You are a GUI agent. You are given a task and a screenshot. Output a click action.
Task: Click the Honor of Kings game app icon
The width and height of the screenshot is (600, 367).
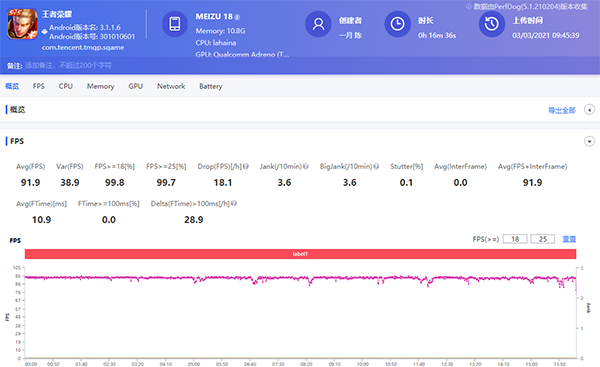[x=22, y=24]
